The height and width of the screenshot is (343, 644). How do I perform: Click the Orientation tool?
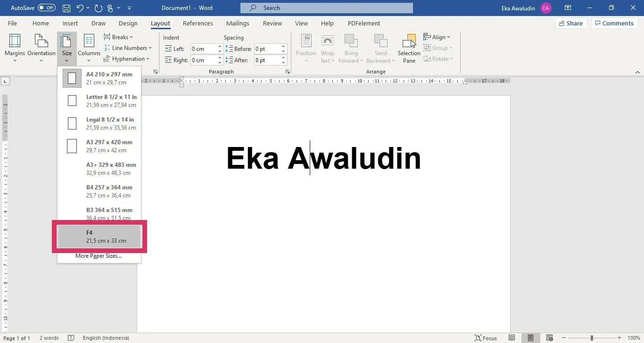[x=41, y=47]
